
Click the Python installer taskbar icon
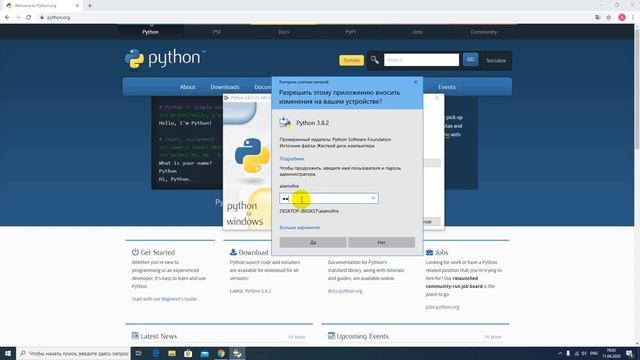[x=237, y=353]
